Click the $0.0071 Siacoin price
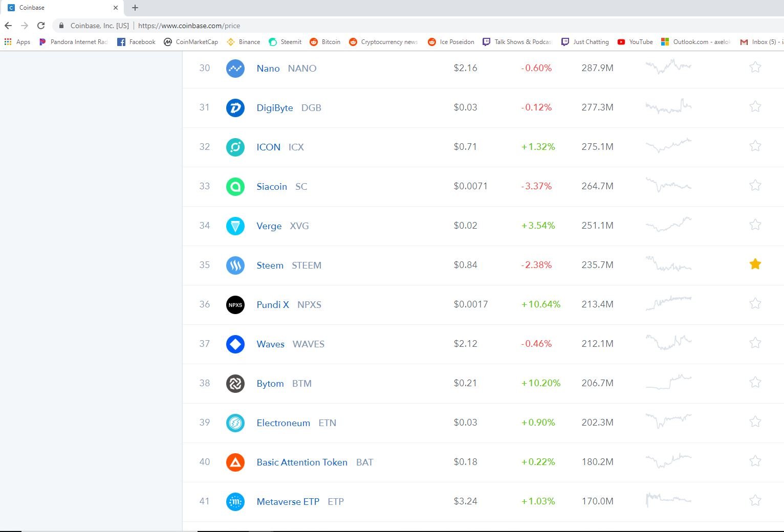This screenshot has height=532, width=784. (x=471, y=186)
